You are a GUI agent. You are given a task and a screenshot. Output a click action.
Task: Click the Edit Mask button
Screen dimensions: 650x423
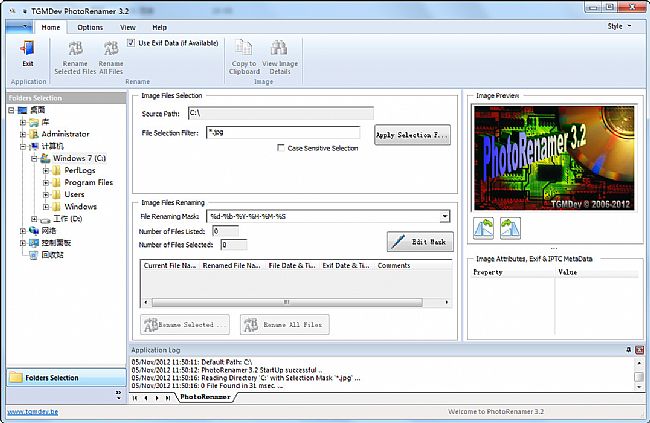coord(420,242)
